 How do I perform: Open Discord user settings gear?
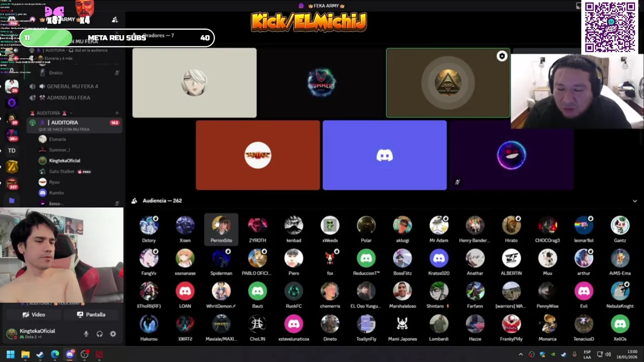pyautogui.click(x=113, y=334)
